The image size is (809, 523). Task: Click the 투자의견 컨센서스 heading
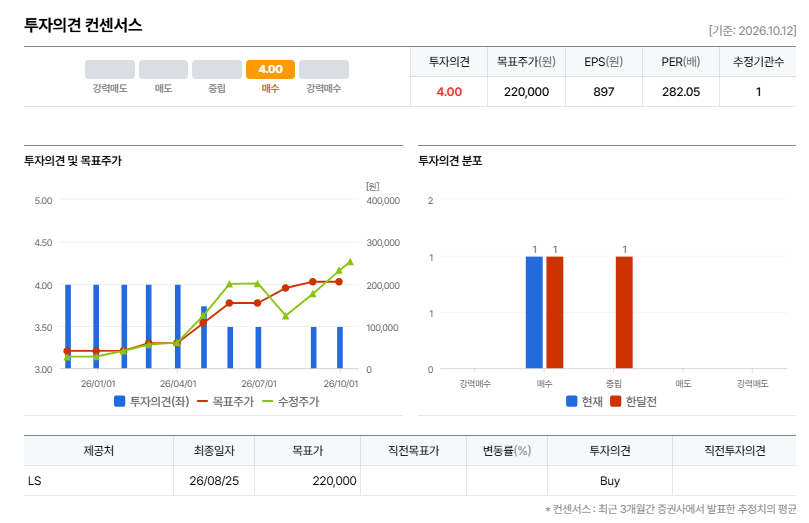coord(83,25)
